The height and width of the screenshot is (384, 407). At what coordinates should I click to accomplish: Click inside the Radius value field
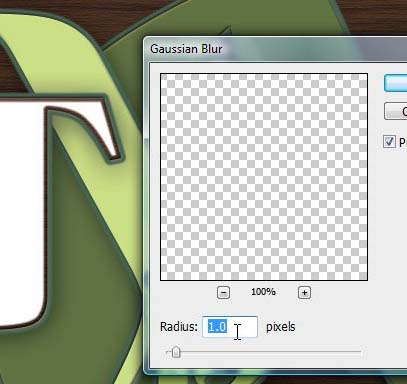coord(230,327)
